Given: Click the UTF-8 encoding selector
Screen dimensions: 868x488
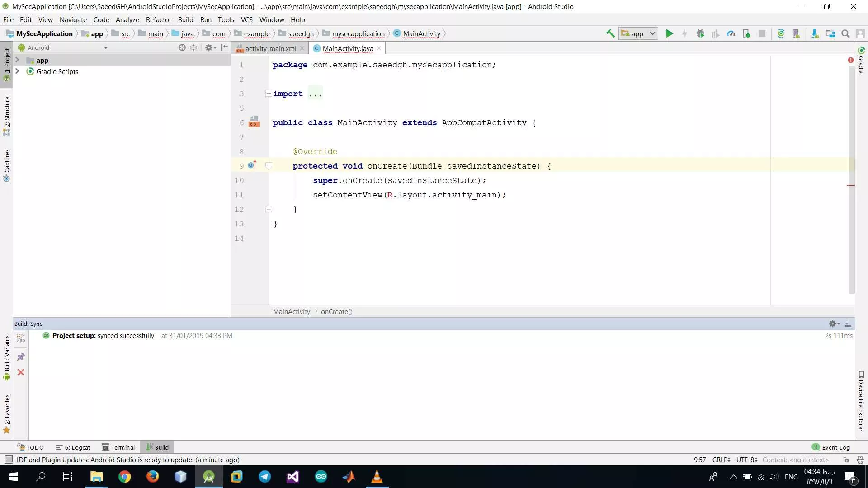Looking at the screenshot, I should coord(746,460).
